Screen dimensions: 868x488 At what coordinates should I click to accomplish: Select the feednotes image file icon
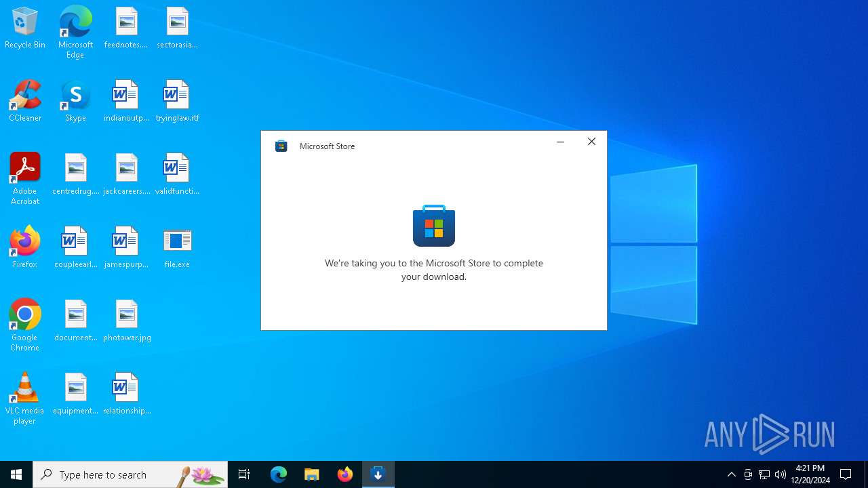pyautogui.click(x=126, y=28)
